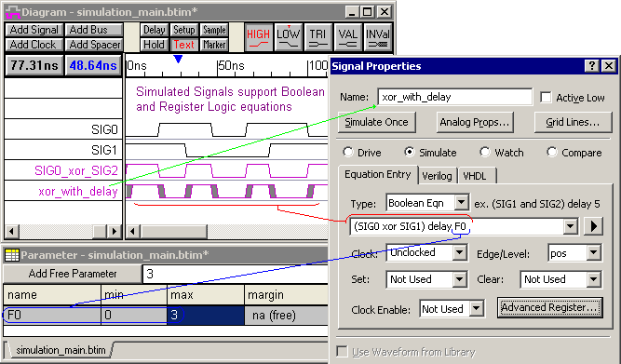Activate the Delay mode button
This screenshot has height=364, width=621.
pos(154,30)
